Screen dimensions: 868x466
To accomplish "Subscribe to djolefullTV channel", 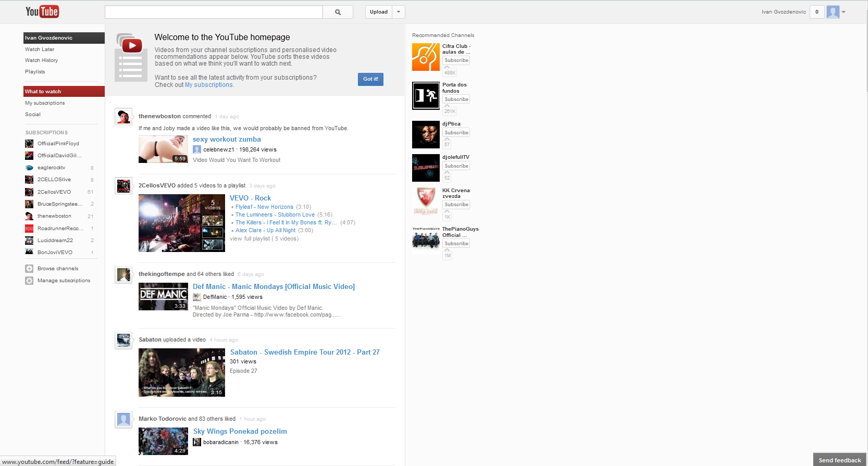I will point(456,166).
